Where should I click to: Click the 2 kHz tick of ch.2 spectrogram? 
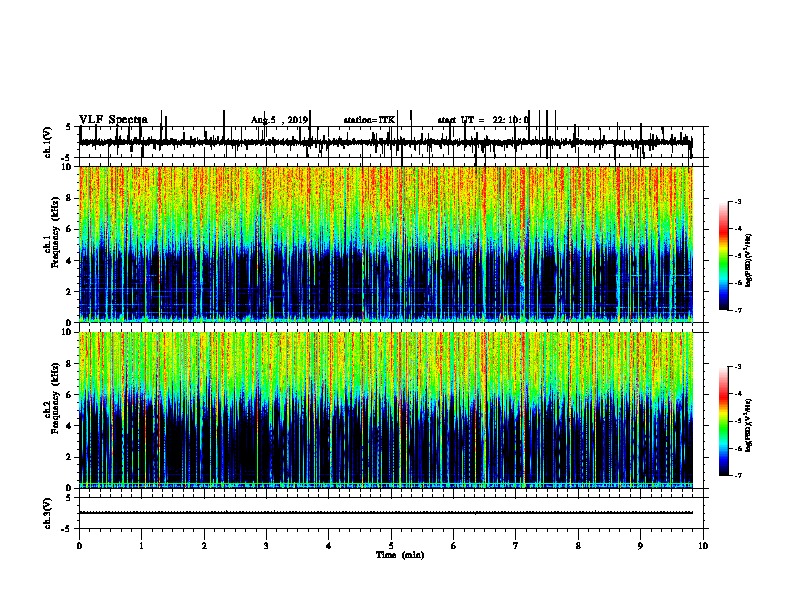point(70,457)
